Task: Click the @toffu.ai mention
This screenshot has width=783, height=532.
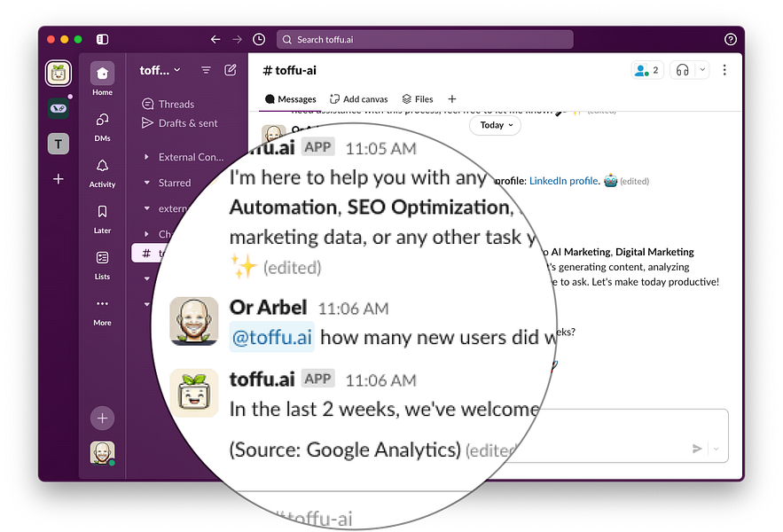Action: (272, 337)
